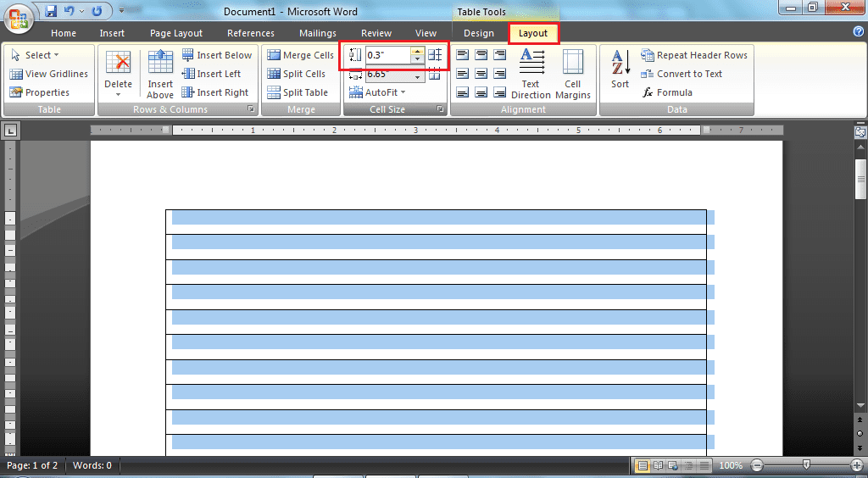Align text Center Right in cell
This screenshot has height=478, width=868.
click(500, 74)
